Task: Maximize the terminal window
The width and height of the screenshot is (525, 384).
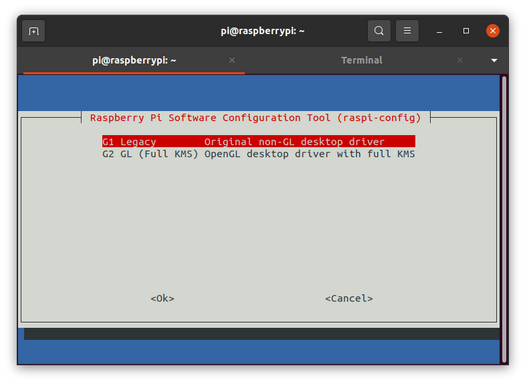Action: pyautogui.click(x=466, y=31)
